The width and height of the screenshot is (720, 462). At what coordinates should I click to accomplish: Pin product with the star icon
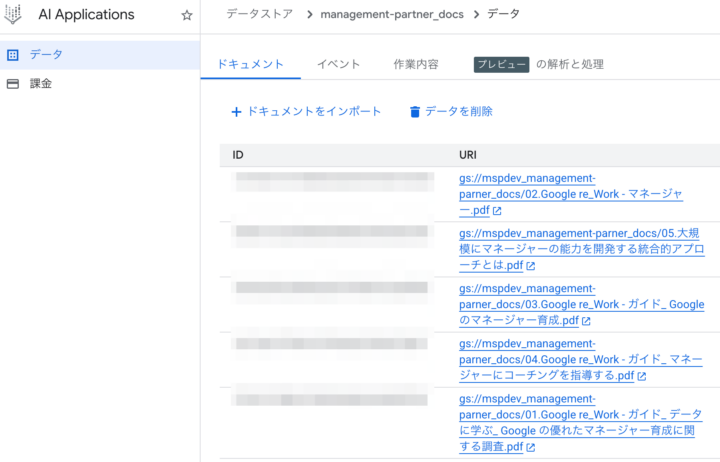186,16
